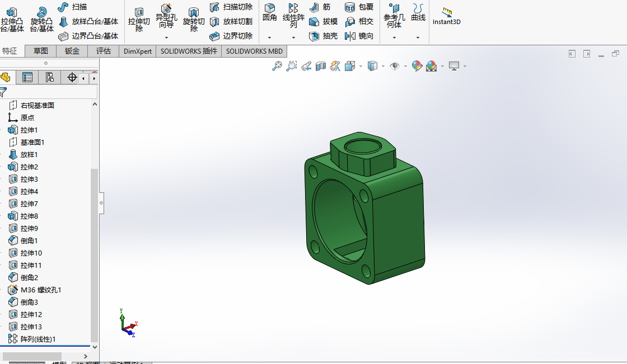Select the 圆角 fillet tool
The height and width of the screenshot is (364, 627).
click(269, 12)
